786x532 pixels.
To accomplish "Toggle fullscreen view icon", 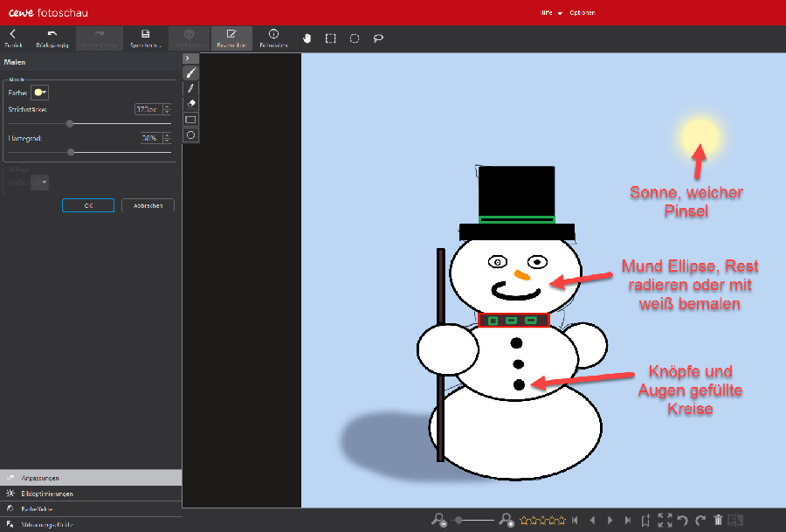I will click(665, 520).
